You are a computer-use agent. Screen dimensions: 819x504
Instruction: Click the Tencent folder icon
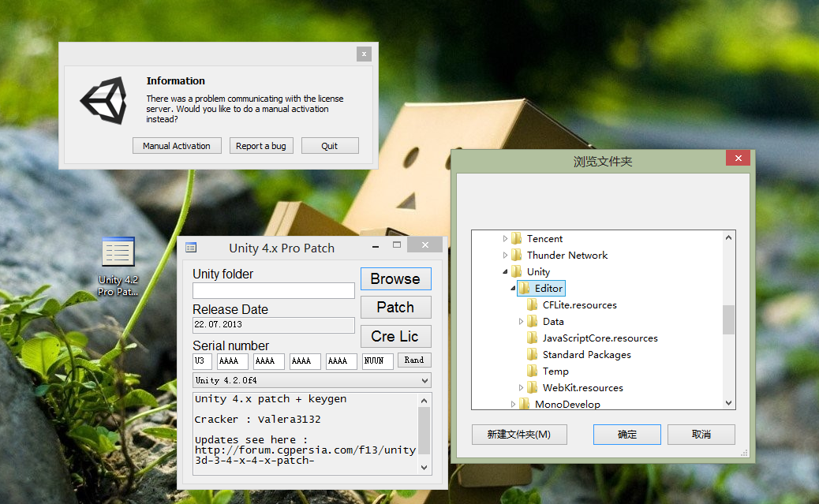pos(517,239)
